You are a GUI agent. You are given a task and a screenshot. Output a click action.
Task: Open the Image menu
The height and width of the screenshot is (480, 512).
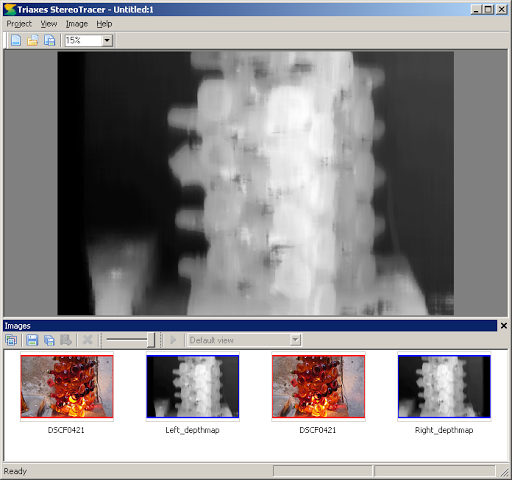pyautogui.click(x=77, y=24)
